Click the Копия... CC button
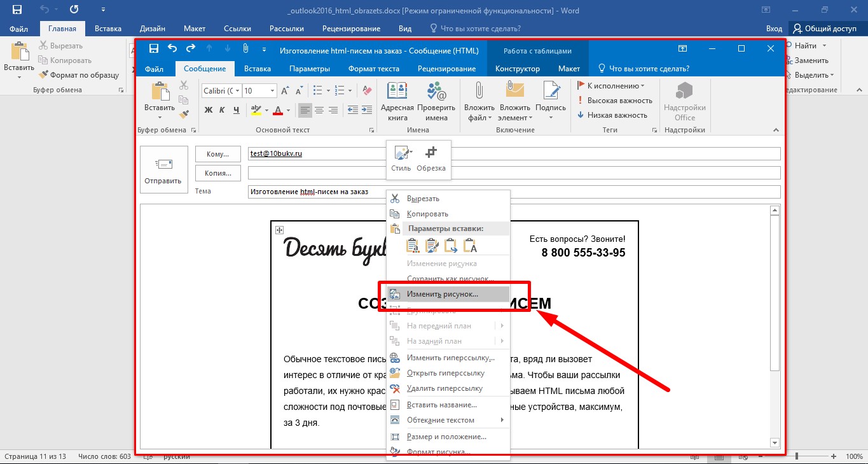 [x=217, y=172]
